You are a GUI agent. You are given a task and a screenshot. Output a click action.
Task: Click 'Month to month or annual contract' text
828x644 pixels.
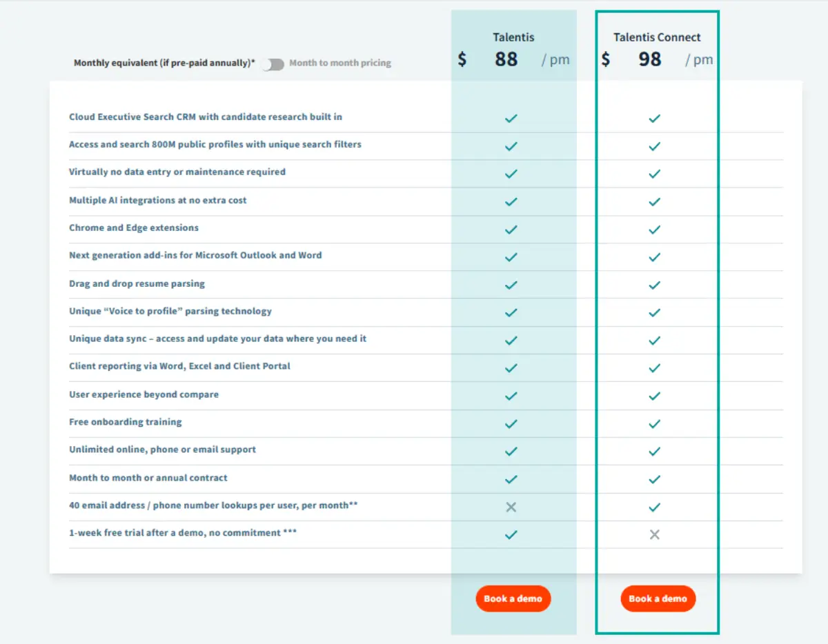[148, 478]
